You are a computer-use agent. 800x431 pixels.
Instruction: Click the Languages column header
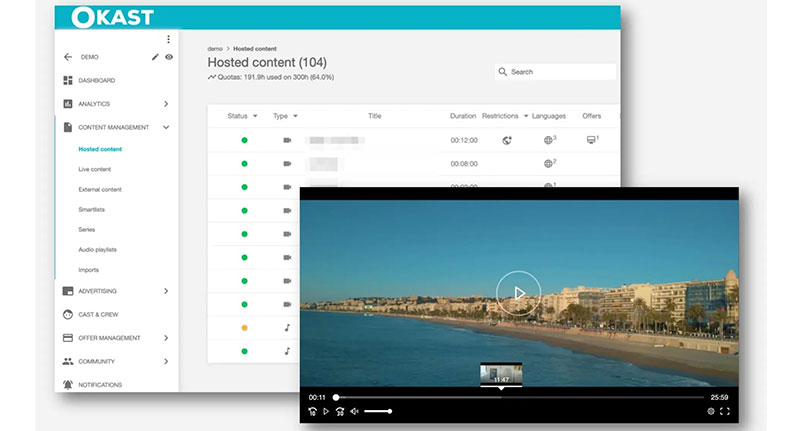549,116
